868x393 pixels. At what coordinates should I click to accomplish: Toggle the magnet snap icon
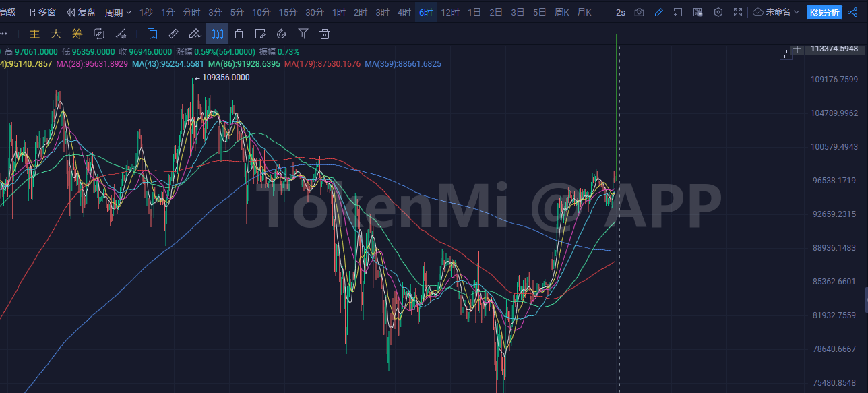coord(282,34)
